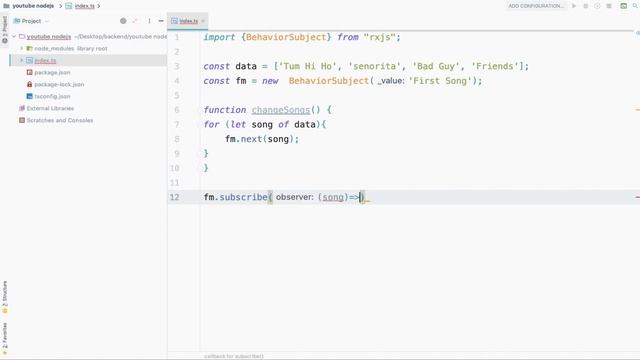Image resolution: width=640 pixels, height=360 pixels.
Task: Click the debug icon next to run
Action: pos(586,6)
